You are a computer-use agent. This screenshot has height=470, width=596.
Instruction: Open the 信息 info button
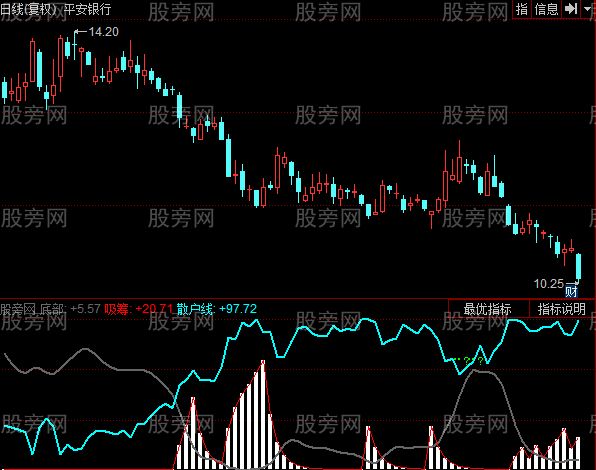point(546,9)
